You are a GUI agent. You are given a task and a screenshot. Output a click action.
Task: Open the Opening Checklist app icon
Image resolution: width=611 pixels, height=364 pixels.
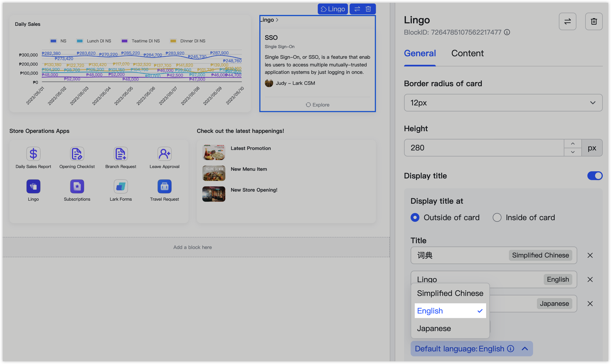pos(77,154)
